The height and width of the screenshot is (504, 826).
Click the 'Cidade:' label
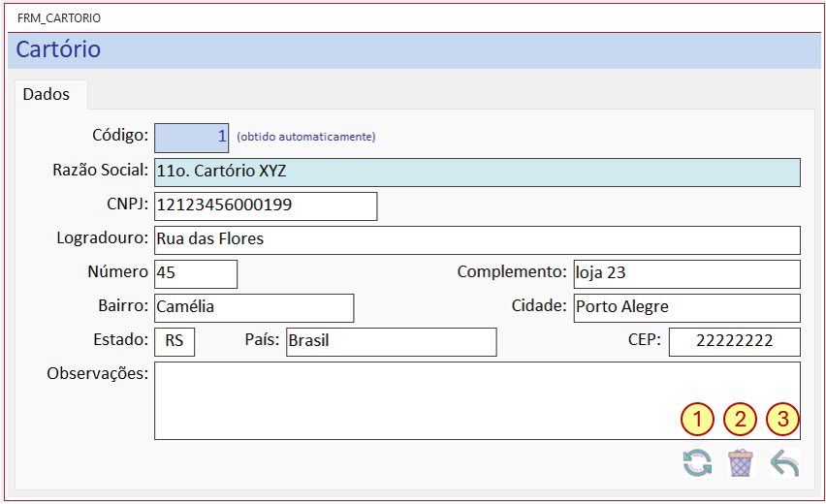[539, 305]
